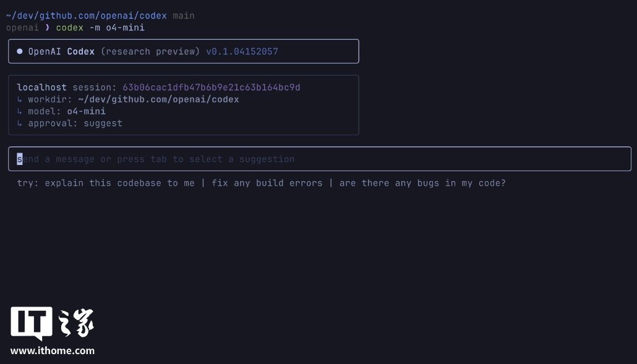The width and height of the screenshot is (637, 364).
Task: Pick the 'are there any bugs in my code?' suggestion
Action: coord(422,183)
